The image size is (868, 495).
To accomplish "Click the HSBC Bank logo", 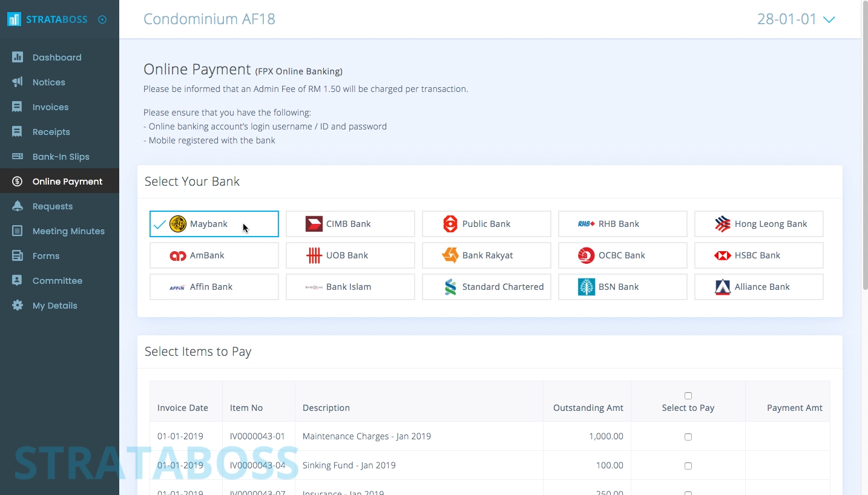I will click(723, 255).
